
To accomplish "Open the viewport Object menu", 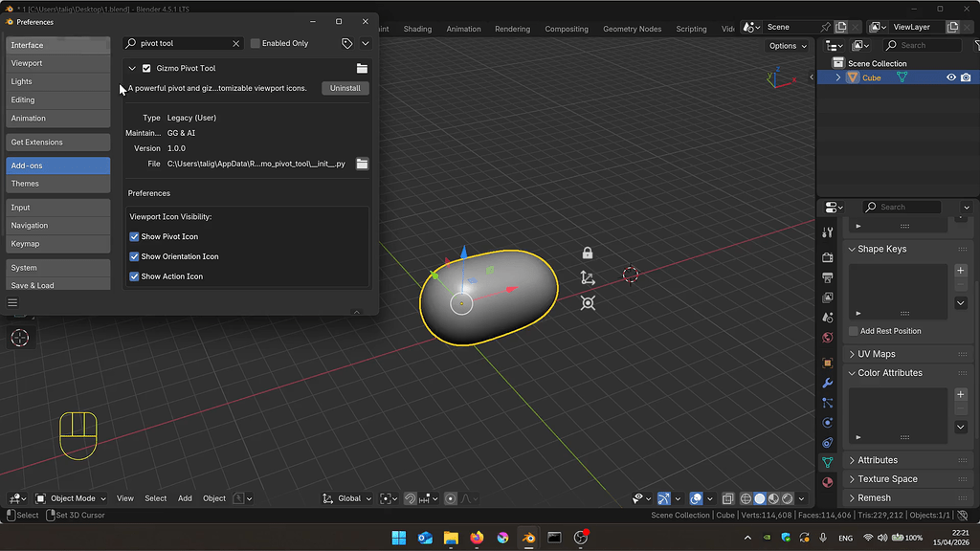I will [x=213, y=498].
